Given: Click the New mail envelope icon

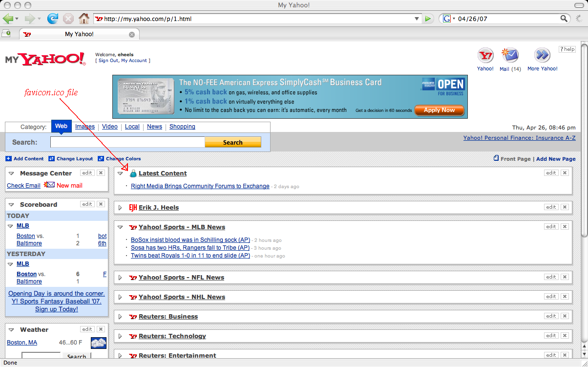Looking at the screenshot, I should [x=49, y=185].
